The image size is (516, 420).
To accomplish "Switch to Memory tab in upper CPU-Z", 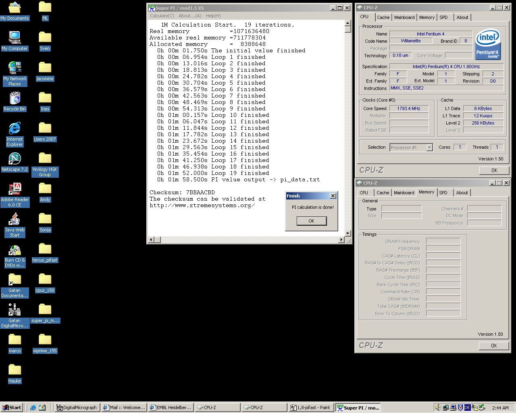I will point(427,17).
